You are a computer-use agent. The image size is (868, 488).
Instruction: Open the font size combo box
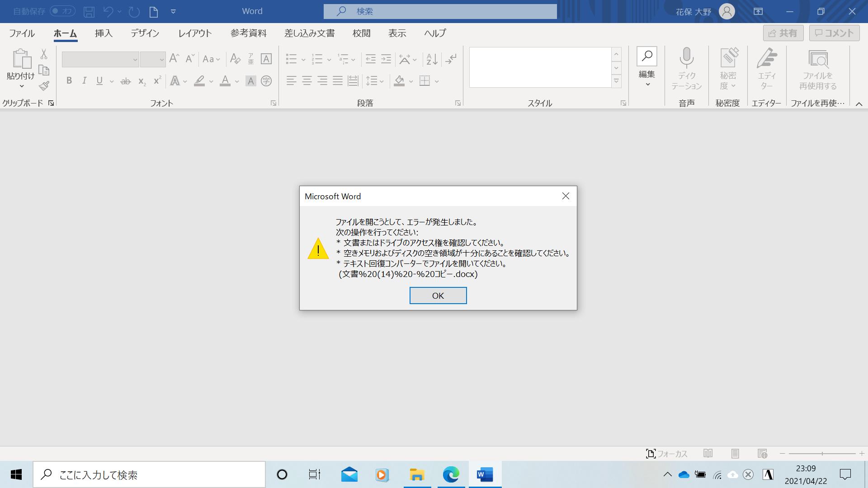(x=153, y=59)
